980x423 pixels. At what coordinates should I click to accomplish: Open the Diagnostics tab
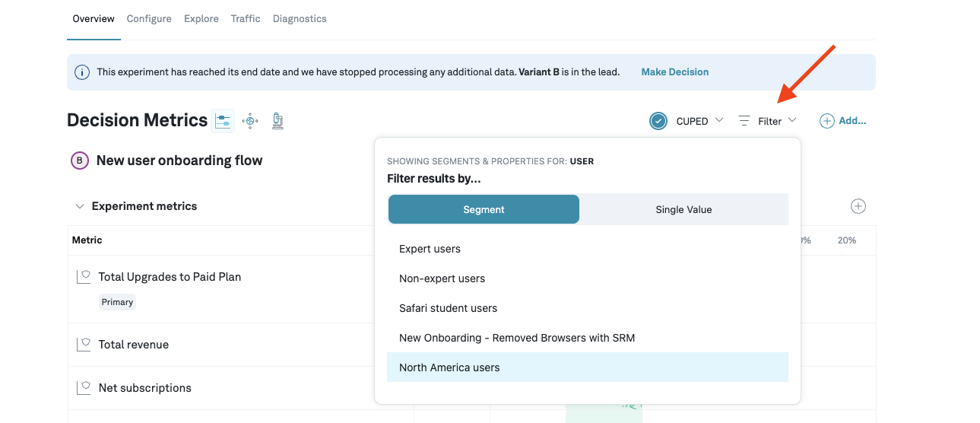[x=300, y=18]
